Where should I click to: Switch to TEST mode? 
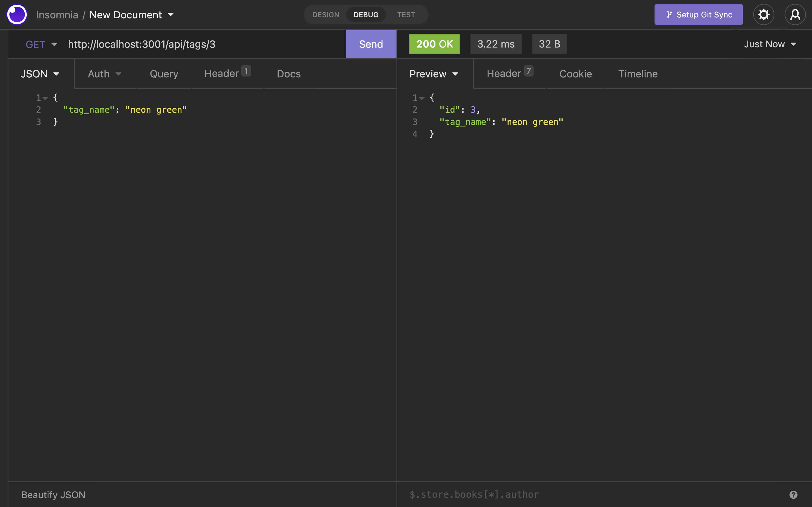[406, 15]
